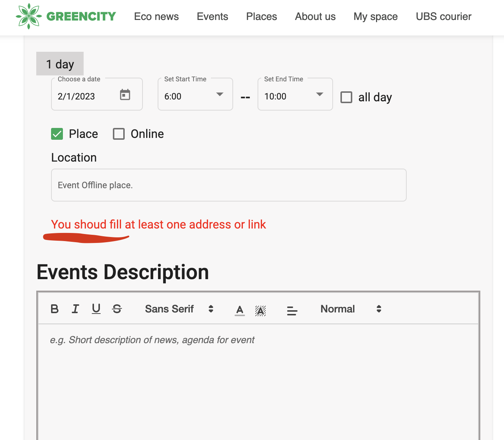
Task: Open the My space menu item
Action: click(375, 16)
